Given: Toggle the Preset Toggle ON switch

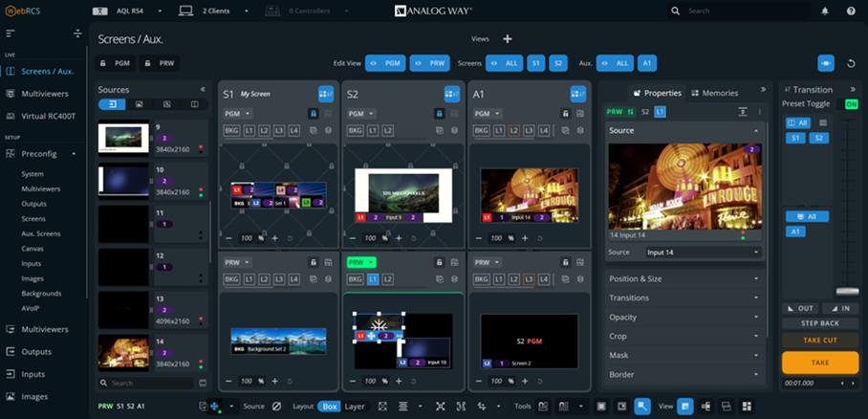Looking at the screenshot, I should tap(850, 104).
